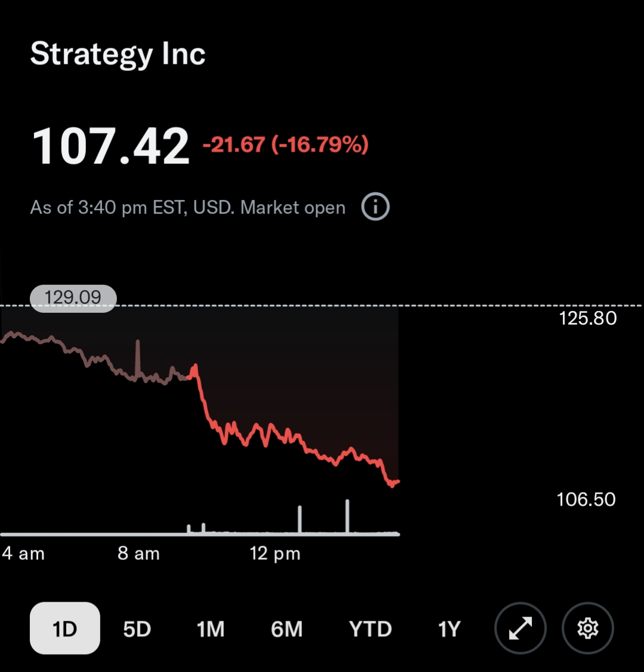Click the 125.80 price axis label

587,318
